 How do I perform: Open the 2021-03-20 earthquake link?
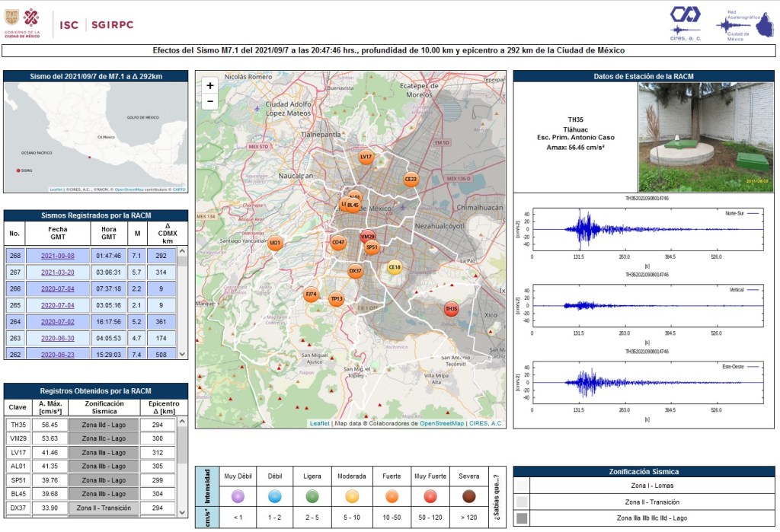tap(57, 272)
